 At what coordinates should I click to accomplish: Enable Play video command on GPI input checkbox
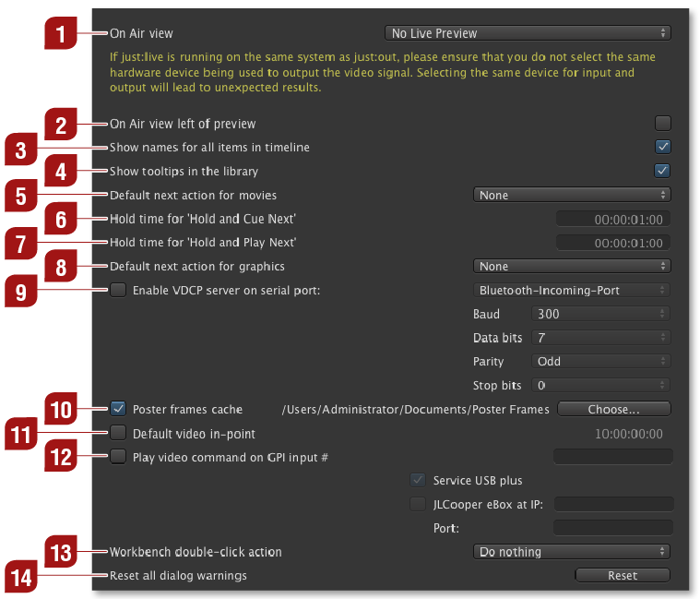(x=118, y=456)
